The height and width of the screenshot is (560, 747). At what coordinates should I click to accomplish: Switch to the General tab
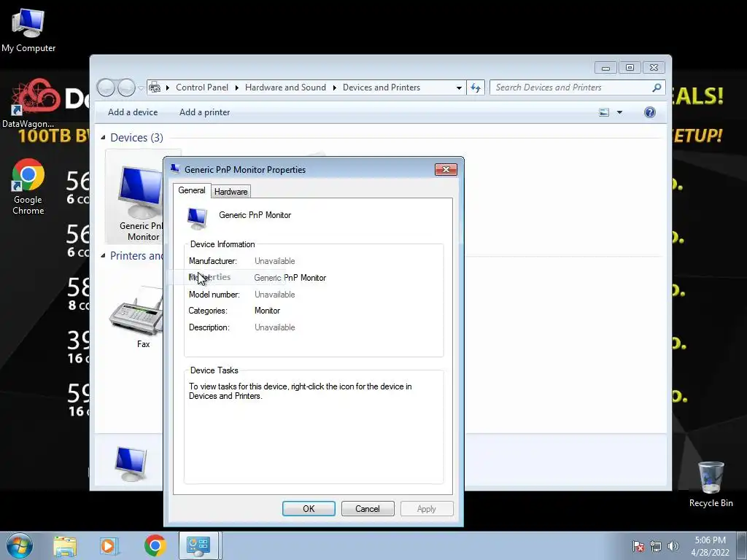192,190
